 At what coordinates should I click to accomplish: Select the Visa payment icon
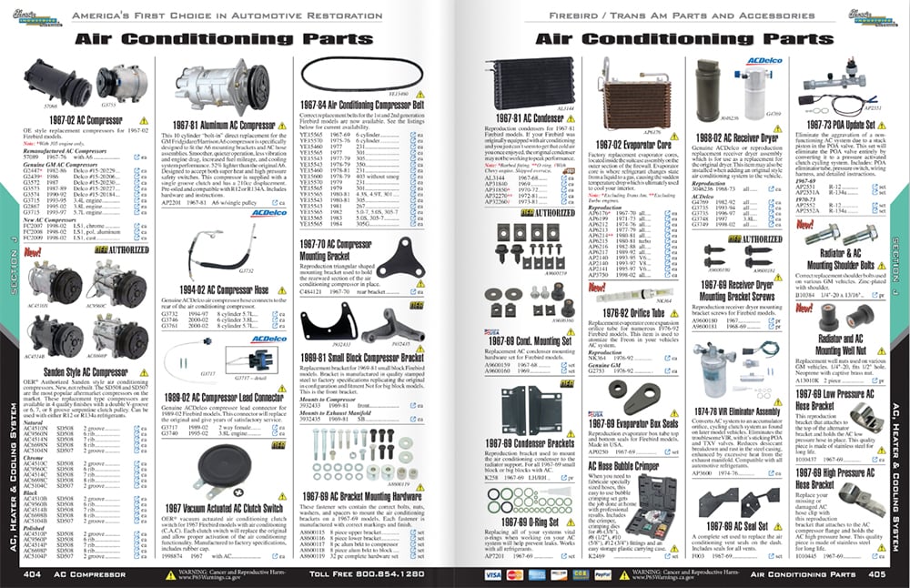click(x=492, y=574)
